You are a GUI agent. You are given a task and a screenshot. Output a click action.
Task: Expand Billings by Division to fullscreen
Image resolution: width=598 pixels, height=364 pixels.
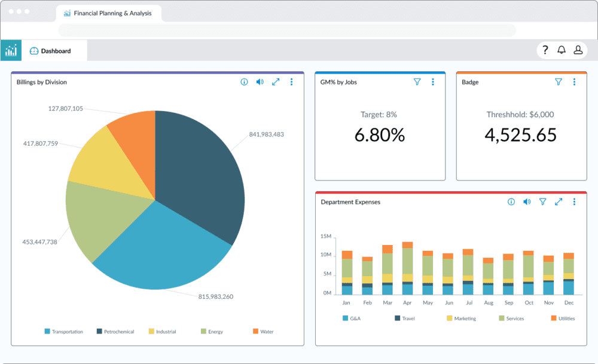[276, 82]
